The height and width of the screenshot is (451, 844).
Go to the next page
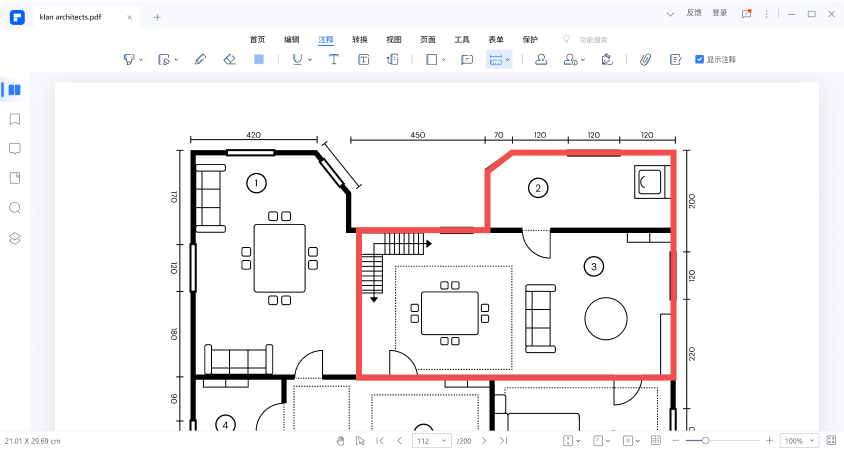484,440
